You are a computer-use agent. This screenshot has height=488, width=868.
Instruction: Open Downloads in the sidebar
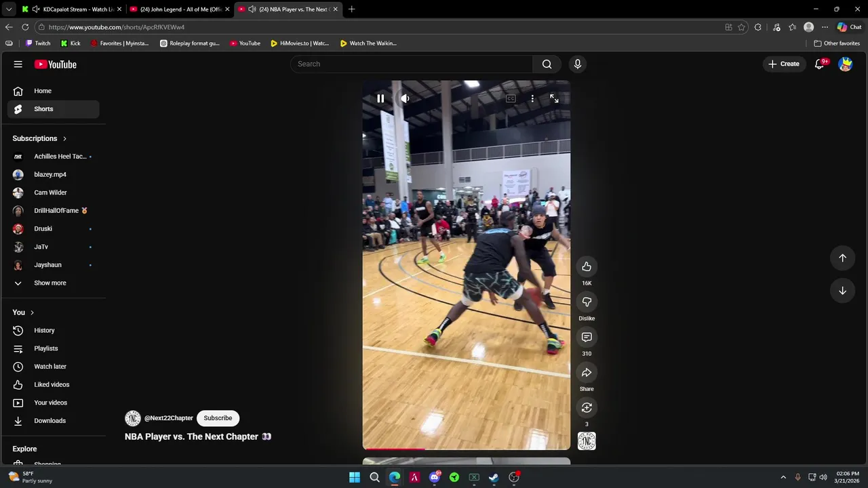(x=54, y=421)
